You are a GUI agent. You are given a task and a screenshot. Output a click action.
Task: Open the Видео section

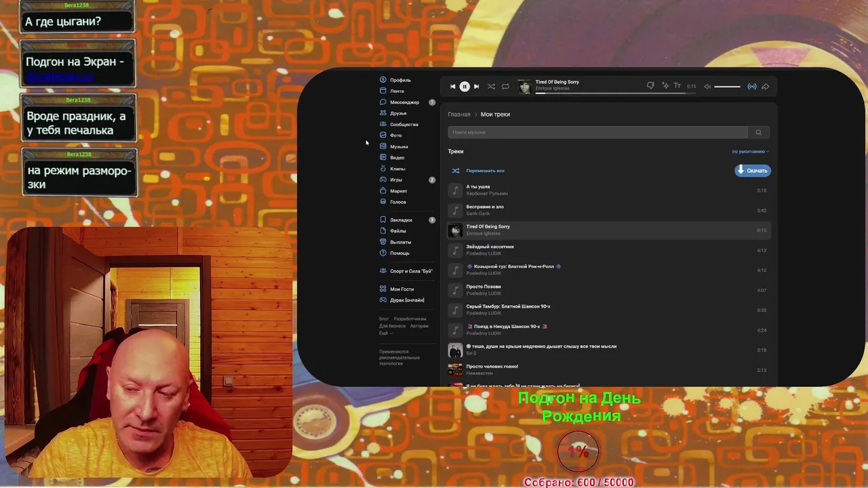(x=393, y=158)
